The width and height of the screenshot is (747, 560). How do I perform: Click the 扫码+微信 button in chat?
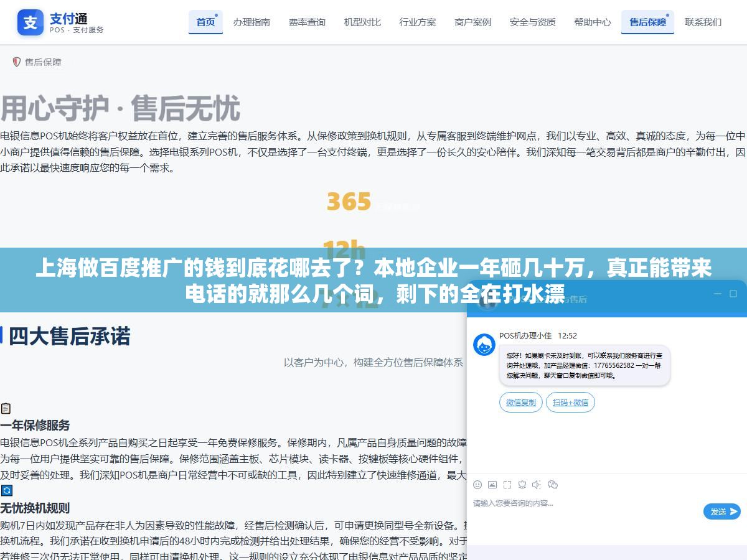click(571, 403)
